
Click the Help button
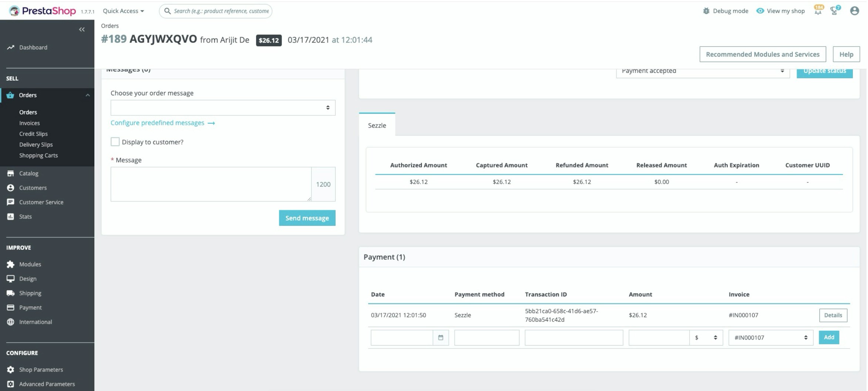(x=846, y=54)
